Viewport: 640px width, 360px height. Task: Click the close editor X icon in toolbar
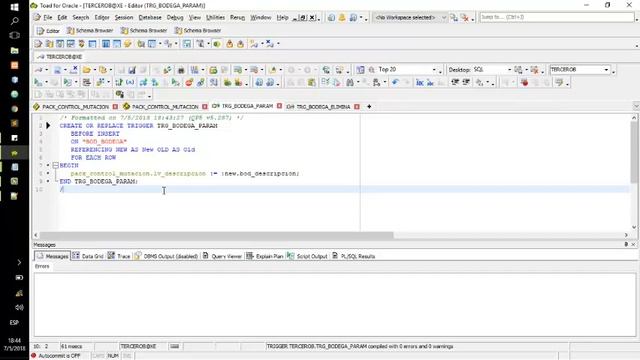[74, 70]
